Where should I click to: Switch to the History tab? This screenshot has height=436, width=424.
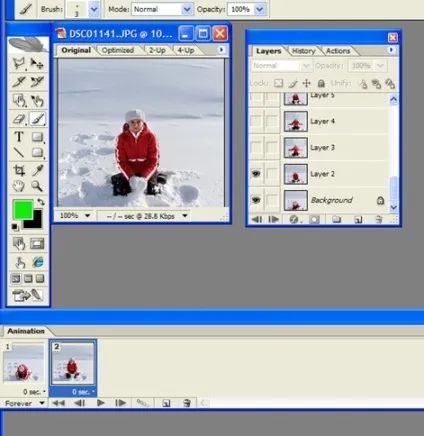click(x=303, y=51)
